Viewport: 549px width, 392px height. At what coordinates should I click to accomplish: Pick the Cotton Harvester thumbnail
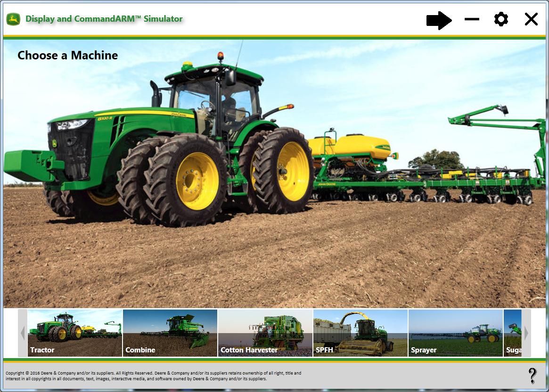pos(265,333)
